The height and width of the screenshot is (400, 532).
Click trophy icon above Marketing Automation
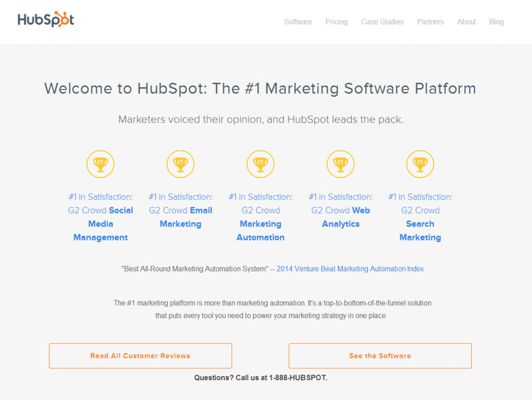tap(261, 164)
